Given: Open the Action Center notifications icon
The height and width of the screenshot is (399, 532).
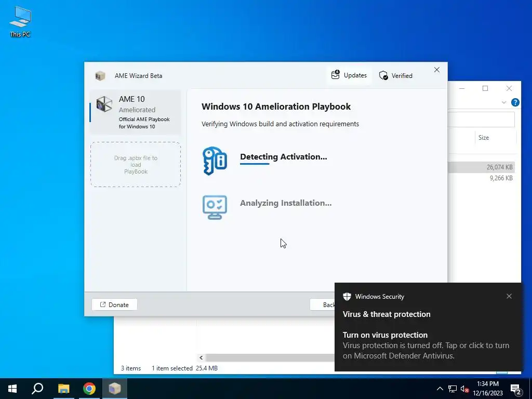Looking at the screenshot, I should tap(516, 389).
